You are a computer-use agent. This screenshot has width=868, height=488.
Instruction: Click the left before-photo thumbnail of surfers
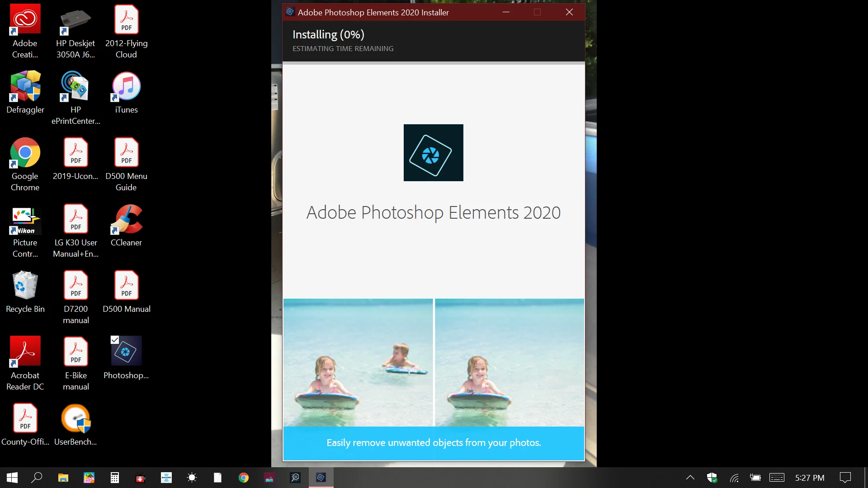358,362
